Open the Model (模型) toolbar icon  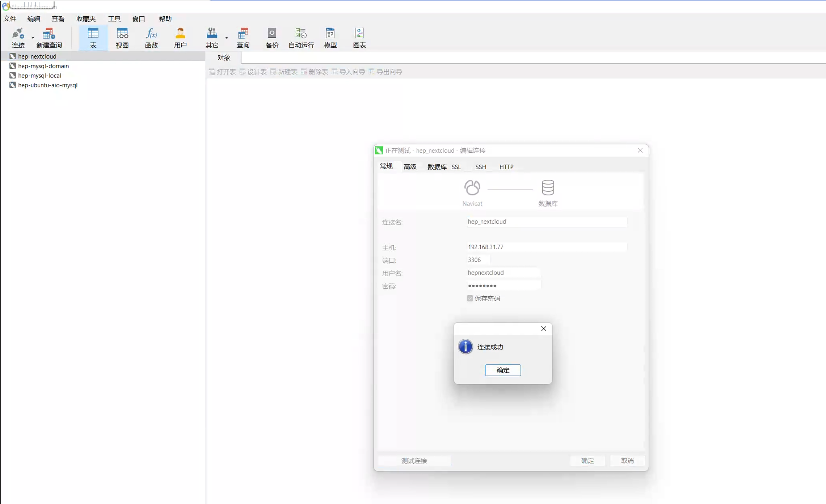click(x=330, y=38)
